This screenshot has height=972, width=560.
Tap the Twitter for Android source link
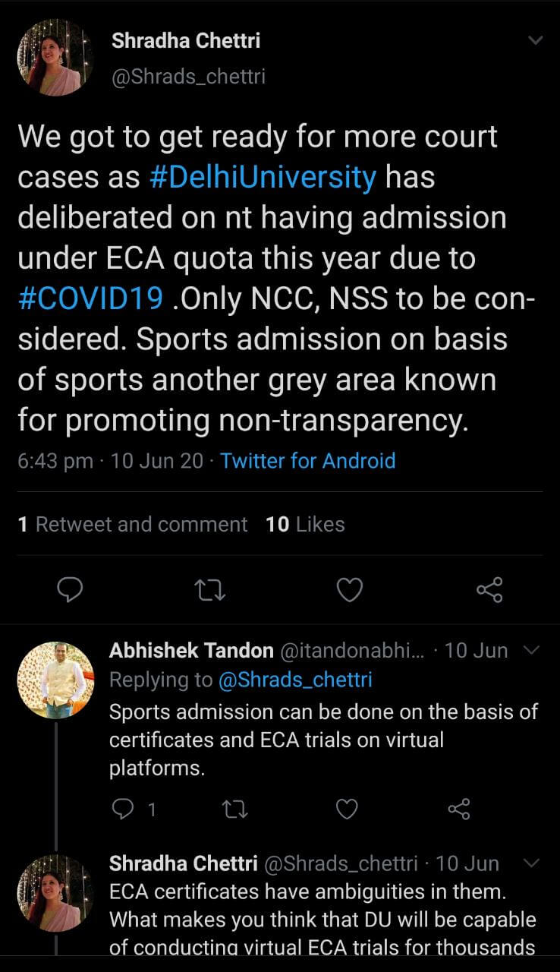click(307, 461)
